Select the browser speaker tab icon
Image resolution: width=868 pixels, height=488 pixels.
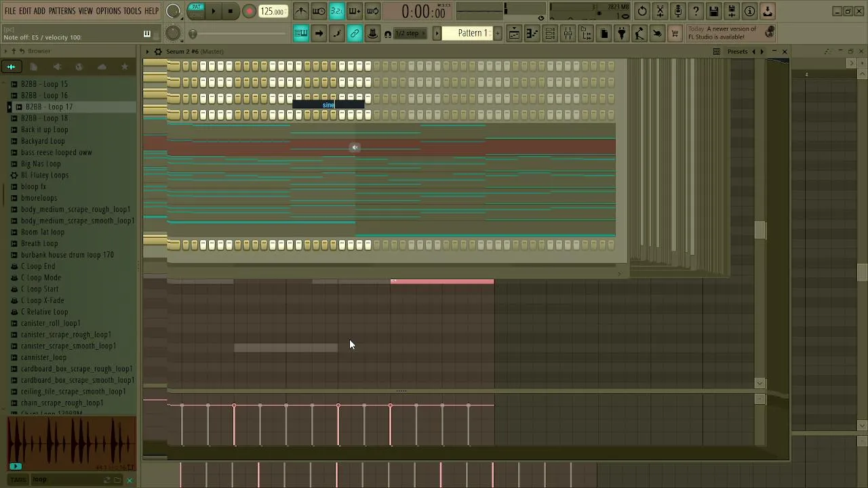[x=57, y=66]
